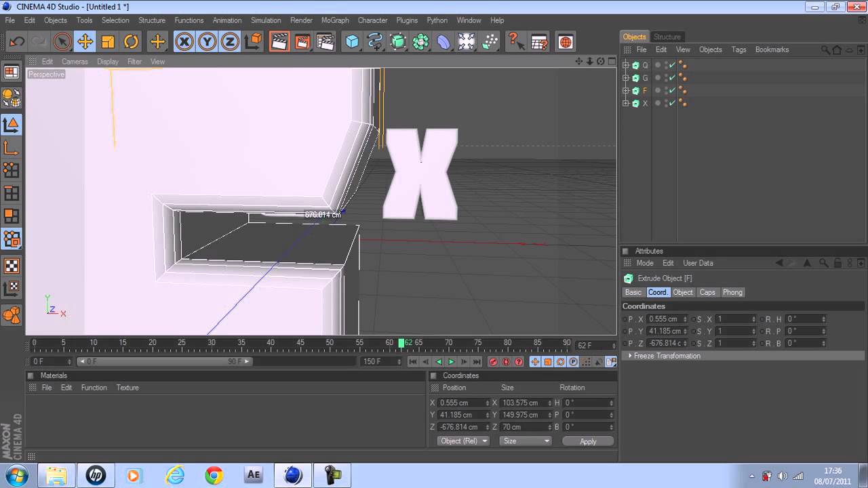868x488 pixels.
Task: Open the Simulation menu
Action: [x=266, y=20]
